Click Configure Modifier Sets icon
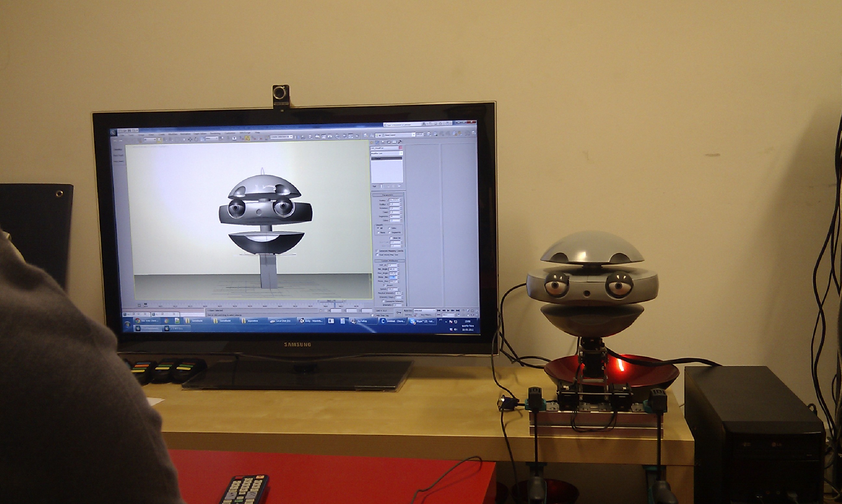 click(x=400, y=186)
